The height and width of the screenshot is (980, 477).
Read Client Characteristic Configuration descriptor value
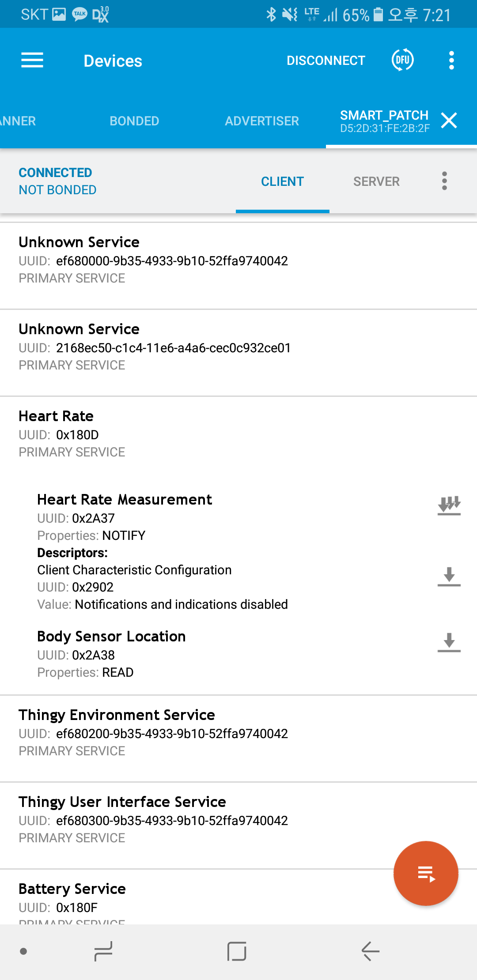click(449, 577)
